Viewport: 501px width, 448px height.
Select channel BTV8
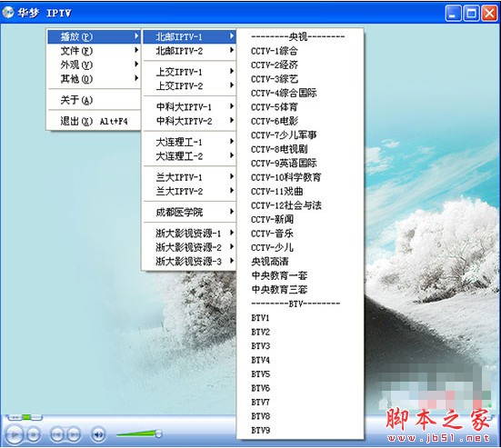[x=300, y=416]
